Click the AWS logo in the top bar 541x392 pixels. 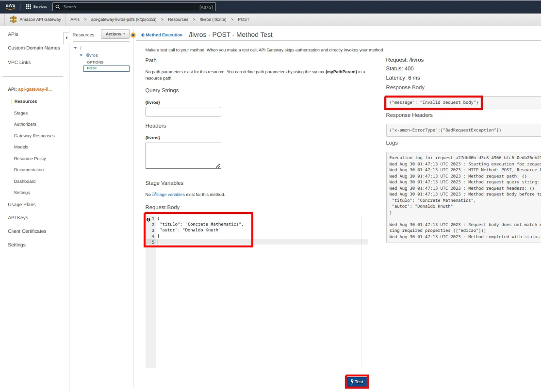10,7
